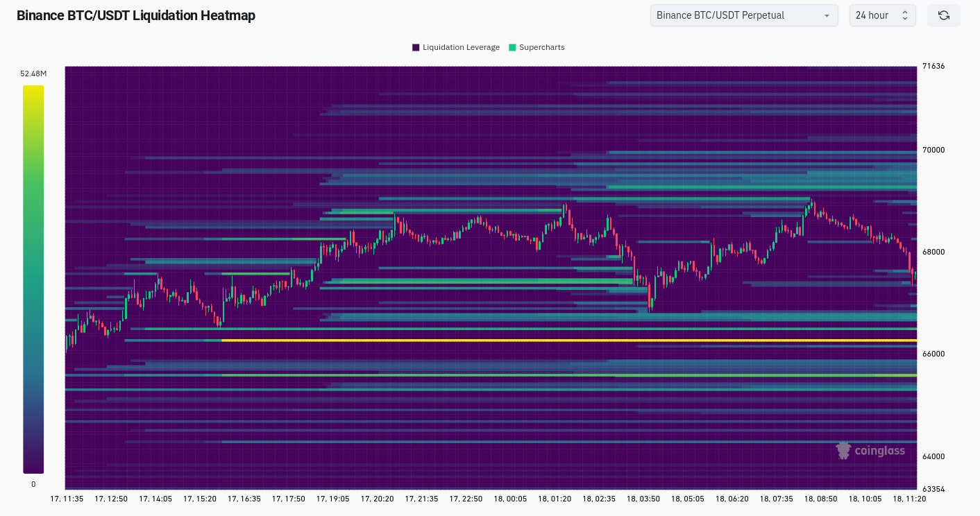Toggle the Supercharts legend label

[541, 47]
